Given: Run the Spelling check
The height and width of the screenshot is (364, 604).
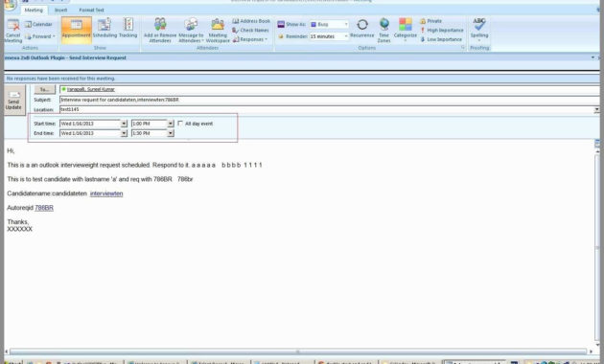Looking at the screenshot, I should point(479,30).
